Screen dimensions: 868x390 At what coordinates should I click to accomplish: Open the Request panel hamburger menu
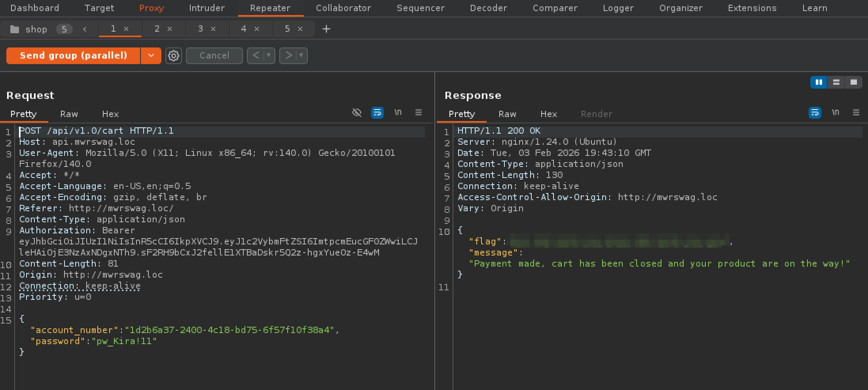click(418, 113)
